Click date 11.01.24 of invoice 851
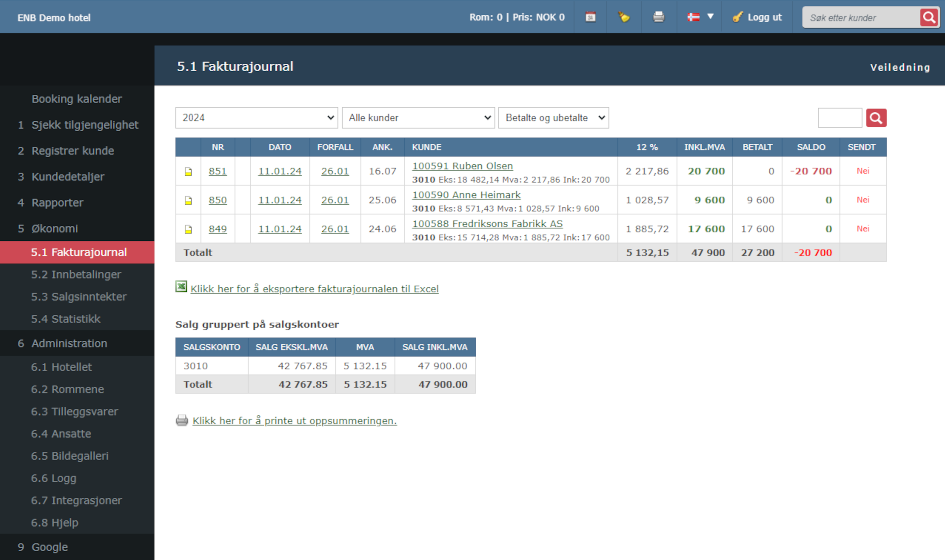This screenshot has height=560, width=945. point(280,171)
